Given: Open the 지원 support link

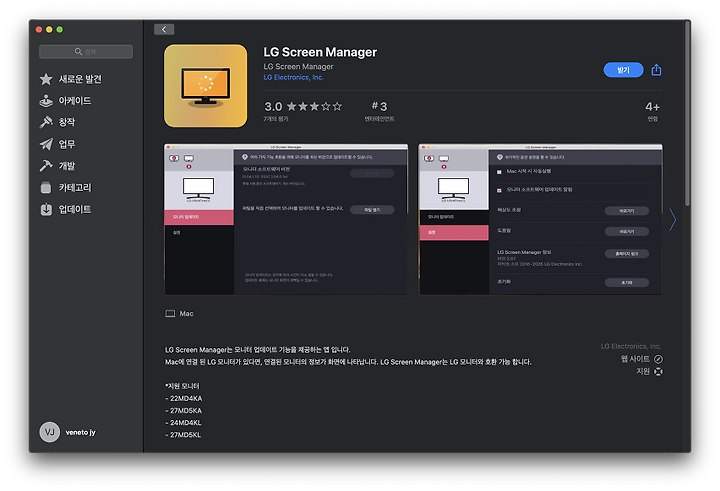Looking at the screenshot, I should (x=643, y=371).
